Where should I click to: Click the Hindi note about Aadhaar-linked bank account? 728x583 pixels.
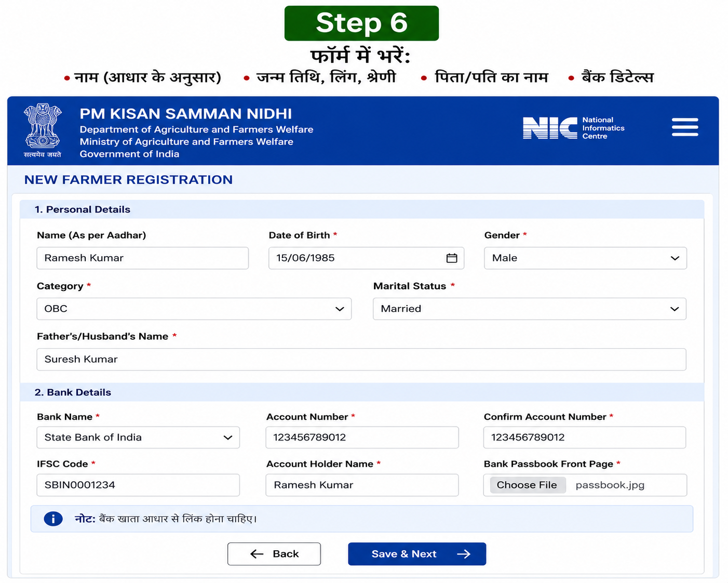[166, 519]
